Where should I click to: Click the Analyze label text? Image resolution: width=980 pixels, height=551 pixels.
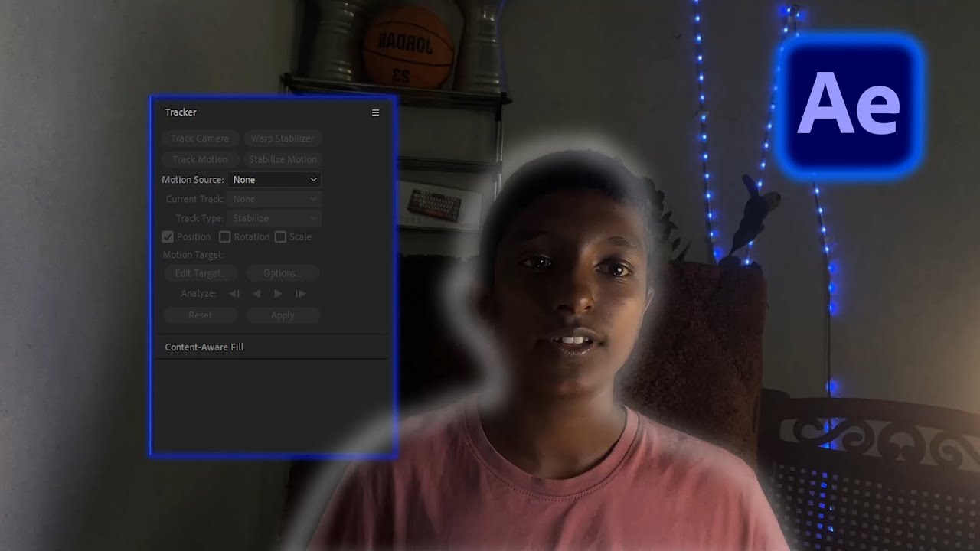click(x=198, y=294)
